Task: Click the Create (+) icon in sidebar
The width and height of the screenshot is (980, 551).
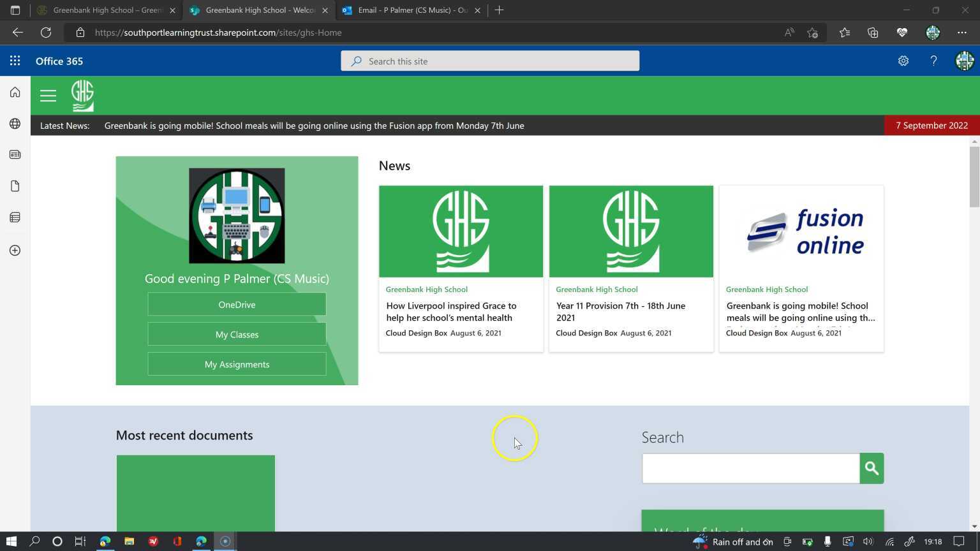Action: [x=14, y=250]
